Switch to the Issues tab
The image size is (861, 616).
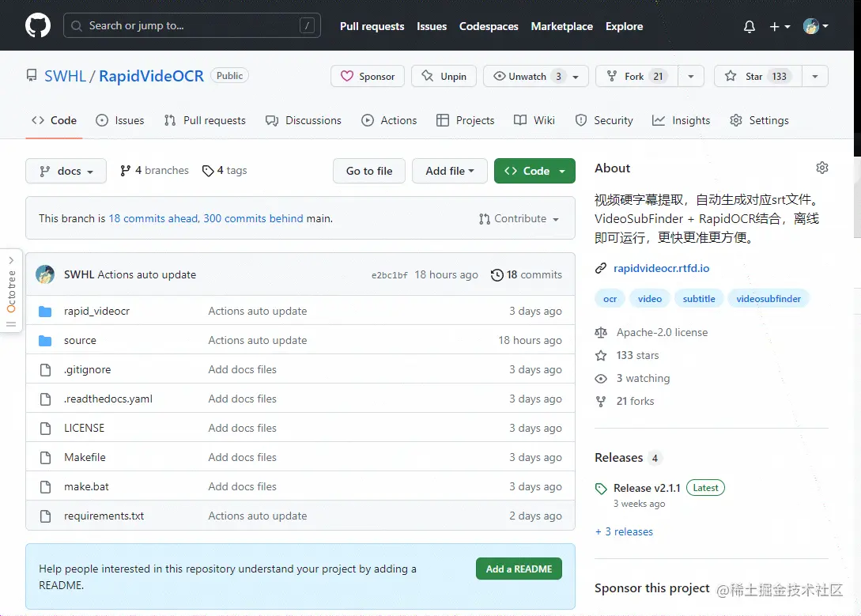[119, 120]
